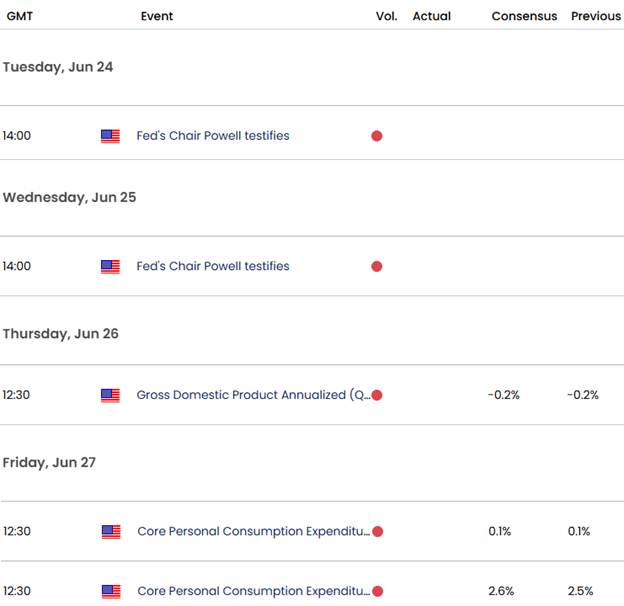Open the Gross Domestic Product Annualized event
This screenshot has height=606, width=624.
(252, 395)
